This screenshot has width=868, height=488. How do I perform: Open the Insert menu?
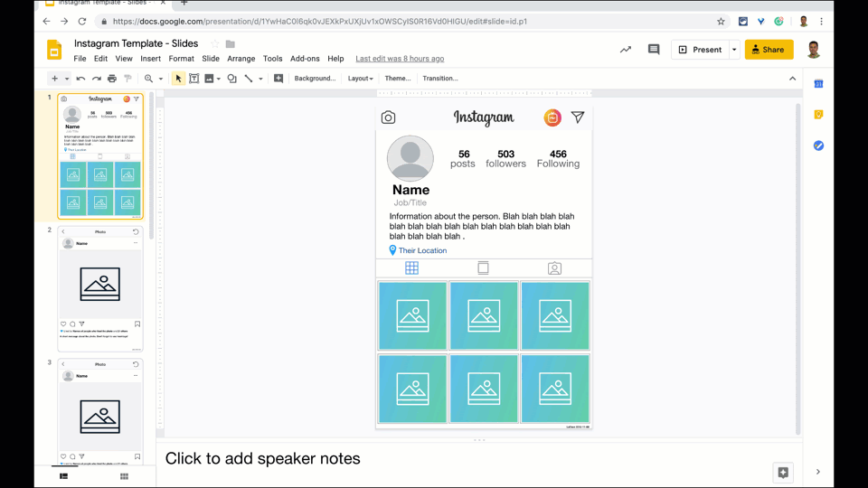[151, 59]
